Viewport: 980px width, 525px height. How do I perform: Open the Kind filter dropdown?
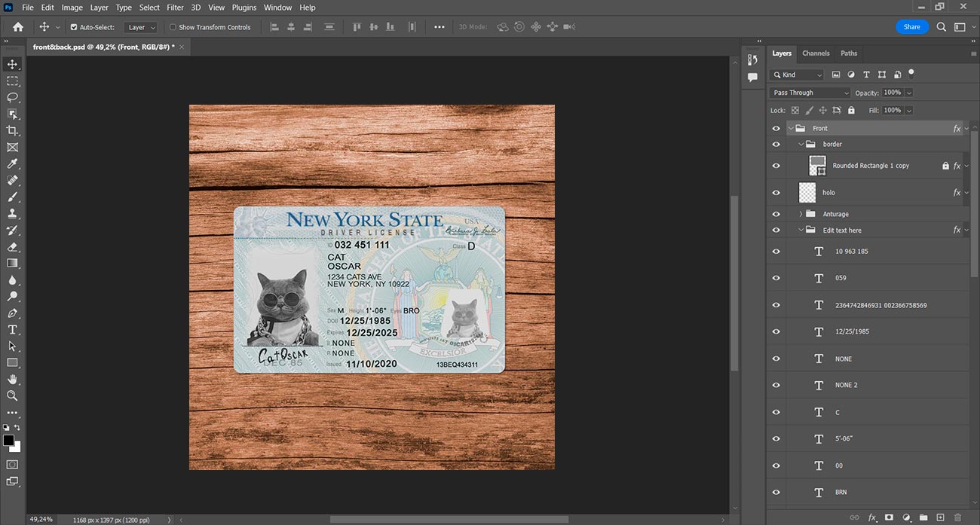coord(798,75)
